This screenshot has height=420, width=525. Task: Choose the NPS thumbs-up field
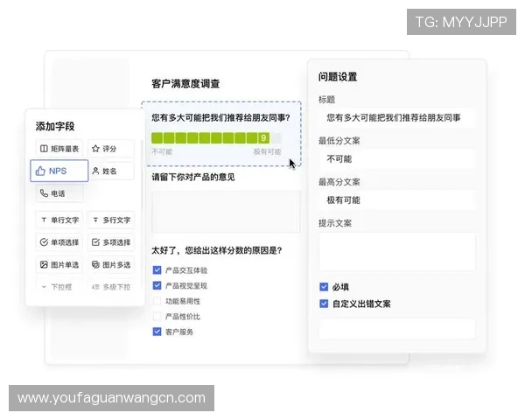click(59, 171)
